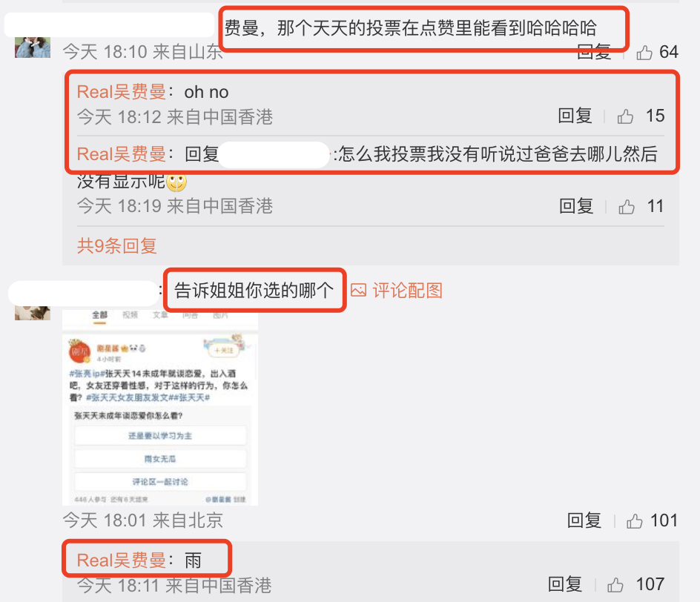Expand 共9条回复 replies
This screenshot has height=602, width=700.
[x=117, y=246]
